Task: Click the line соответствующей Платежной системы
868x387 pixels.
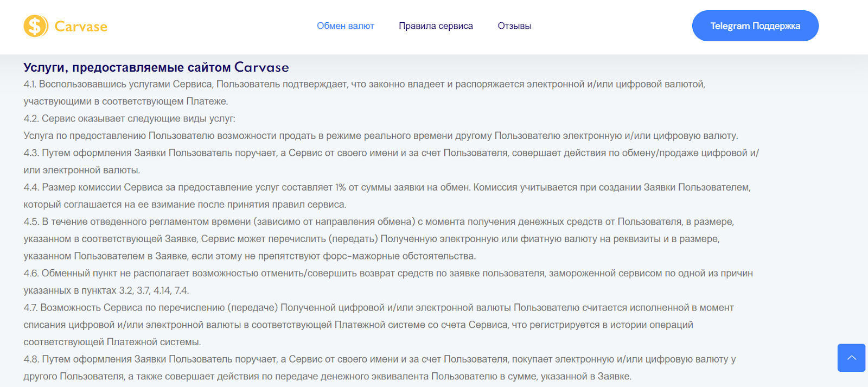Action: pyautogui.click(x=112, y=342)
